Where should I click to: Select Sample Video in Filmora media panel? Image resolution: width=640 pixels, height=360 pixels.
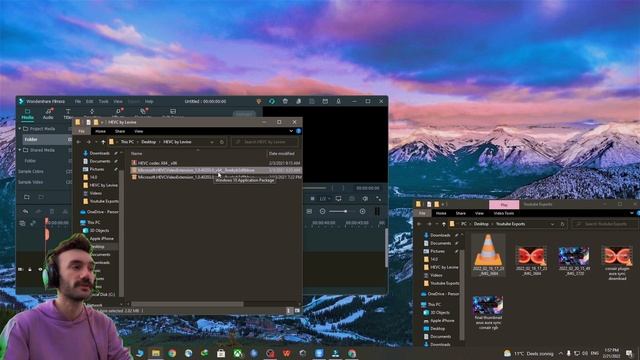(31, 182)
